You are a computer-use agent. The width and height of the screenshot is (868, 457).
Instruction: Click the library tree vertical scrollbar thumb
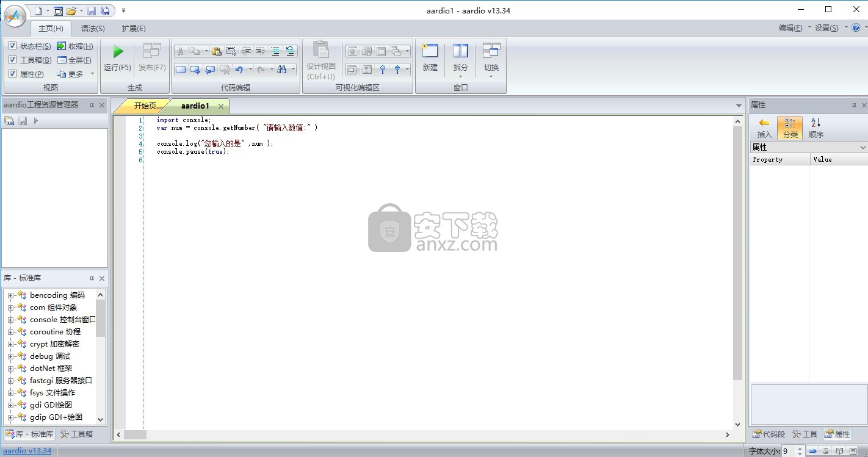point(101,318)
